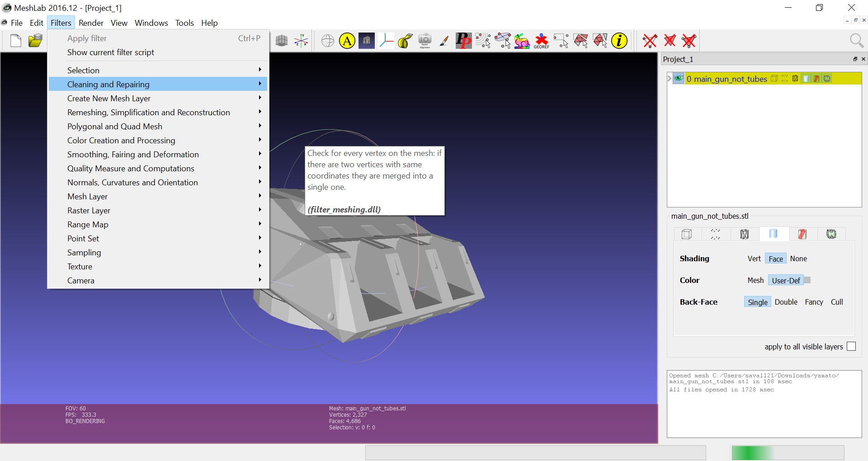Expand Color Creation and Processing submenu
868x461 pixels.
(158, 140)
